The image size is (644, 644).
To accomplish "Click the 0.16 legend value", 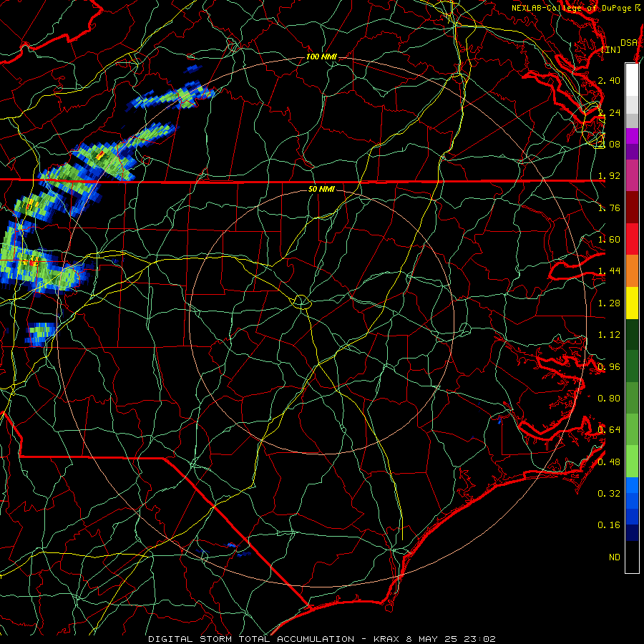I will pos(609,525).
